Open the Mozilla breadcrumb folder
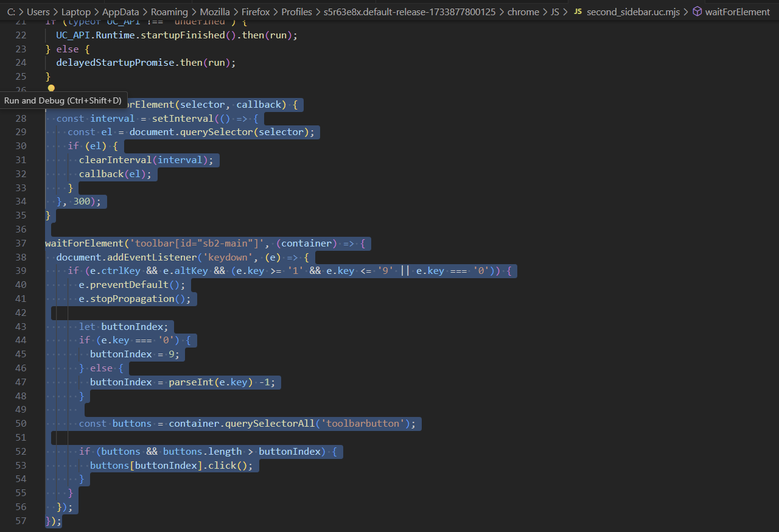The height and width of the screenshot is (532, 779). point(215,12)
